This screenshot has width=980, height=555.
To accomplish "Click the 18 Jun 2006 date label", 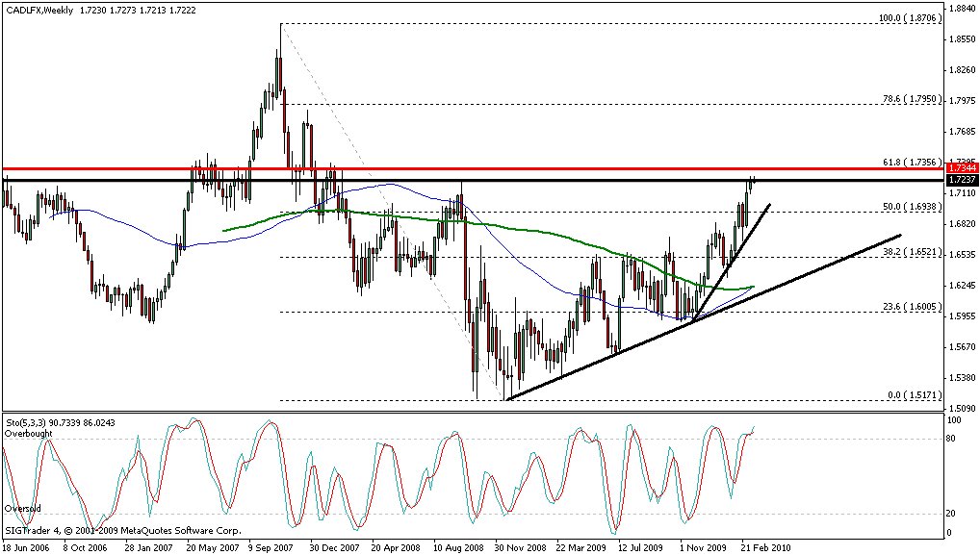I will coord(28,545).
